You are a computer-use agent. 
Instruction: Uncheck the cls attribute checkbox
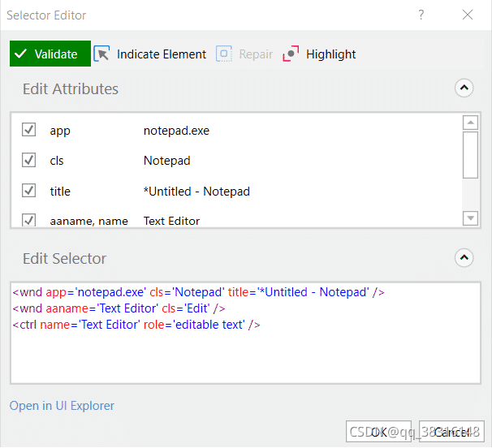pos(29,161)
